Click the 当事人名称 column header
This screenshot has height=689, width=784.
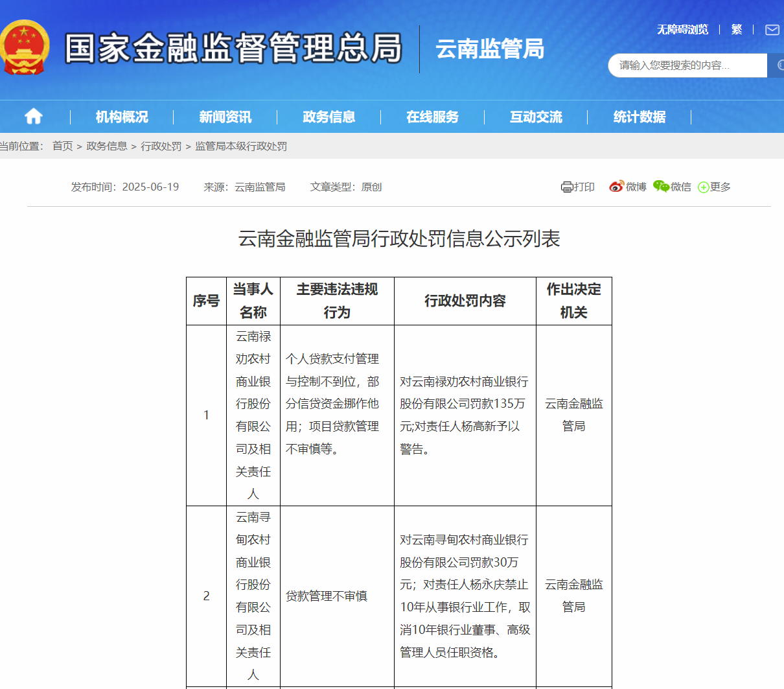point(253,301)
